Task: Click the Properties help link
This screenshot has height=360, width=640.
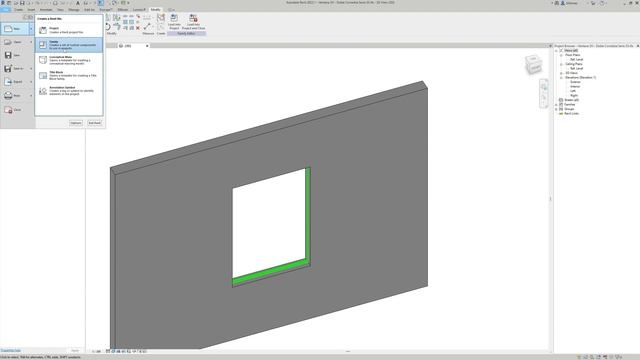Action: click(x=10, y=351)
